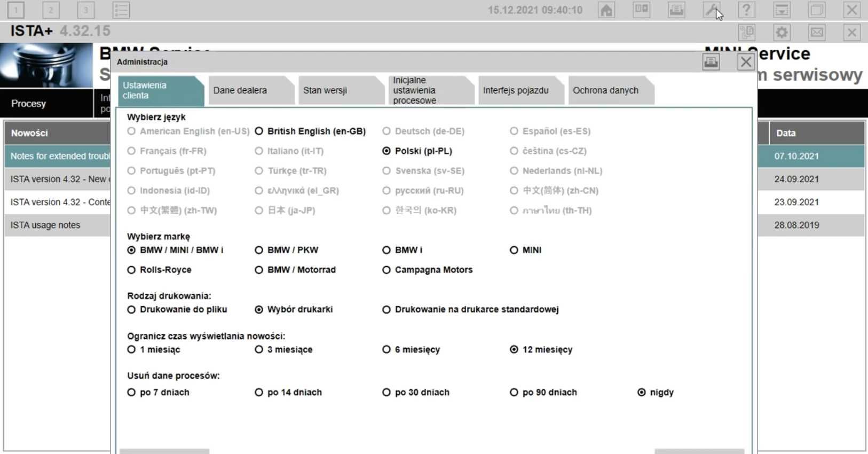Select British English (en-GB) language

coord(310,131)
